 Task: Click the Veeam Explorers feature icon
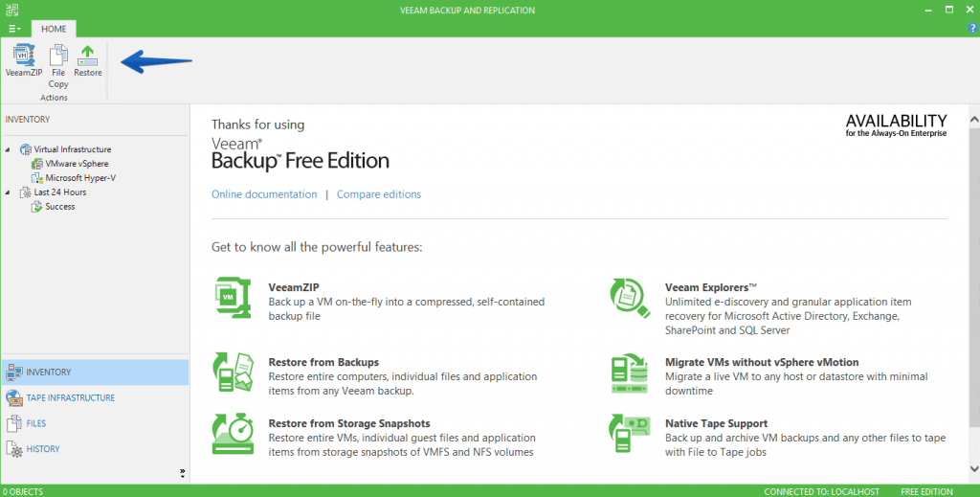(x=631, y=299)
